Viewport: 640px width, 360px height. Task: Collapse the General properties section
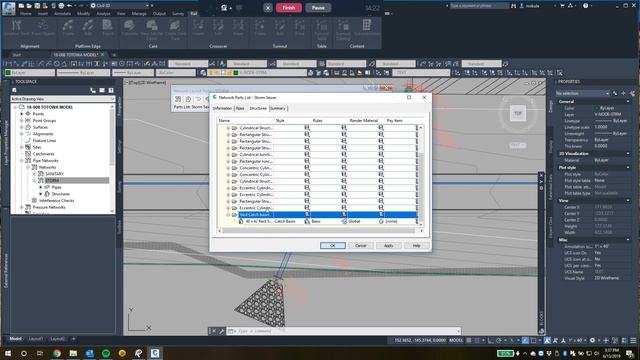[628, 102]
